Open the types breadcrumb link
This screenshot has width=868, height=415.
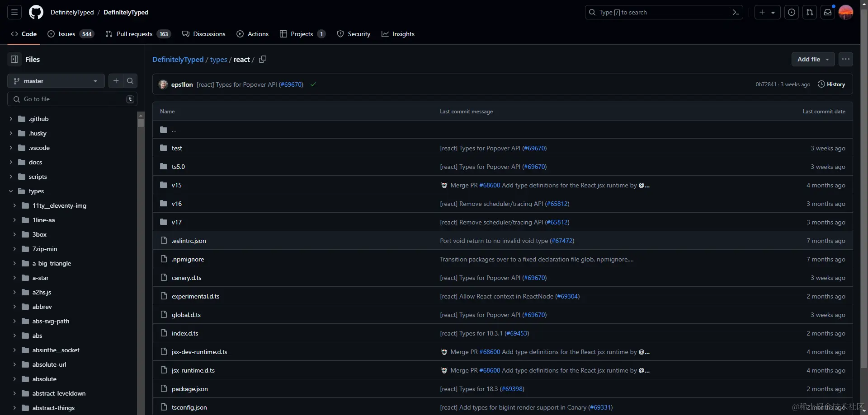[218, 60]
